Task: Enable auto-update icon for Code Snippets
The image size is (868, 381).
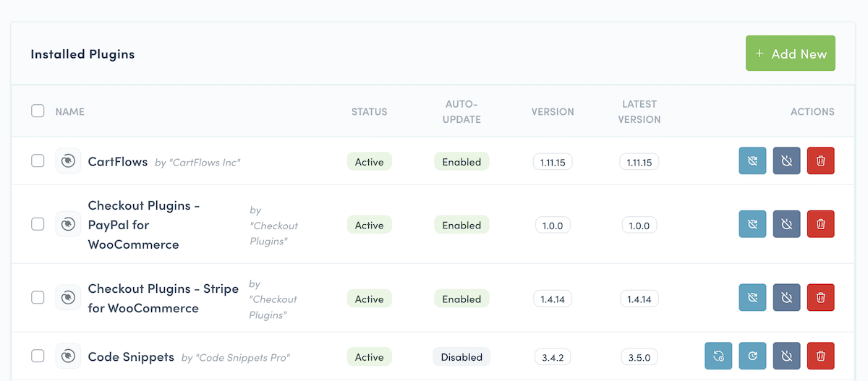Action: [752, 356]
